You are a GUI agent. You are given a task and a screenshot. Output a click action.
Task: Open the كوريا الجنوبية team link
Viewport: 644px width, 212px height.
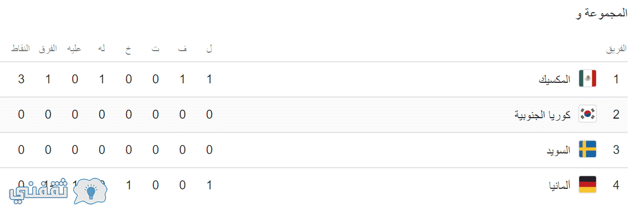(x=543, y=115)
